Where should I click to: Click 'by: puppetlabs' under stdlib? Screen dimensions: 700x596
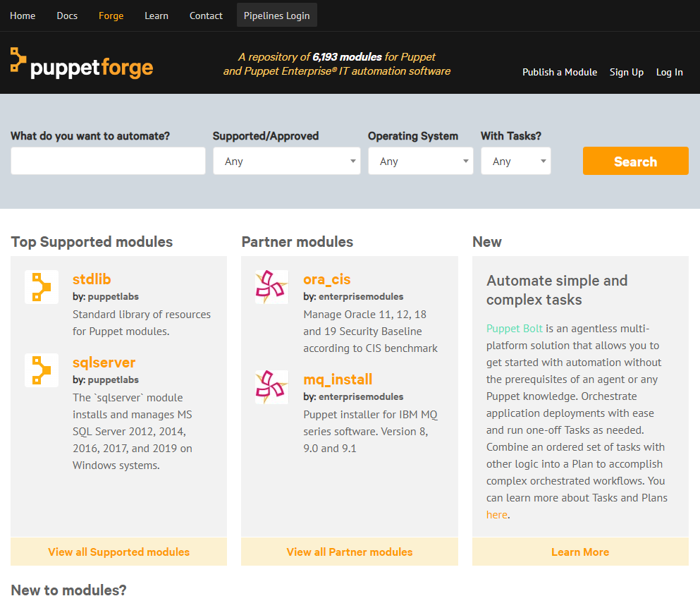point(106,297)
